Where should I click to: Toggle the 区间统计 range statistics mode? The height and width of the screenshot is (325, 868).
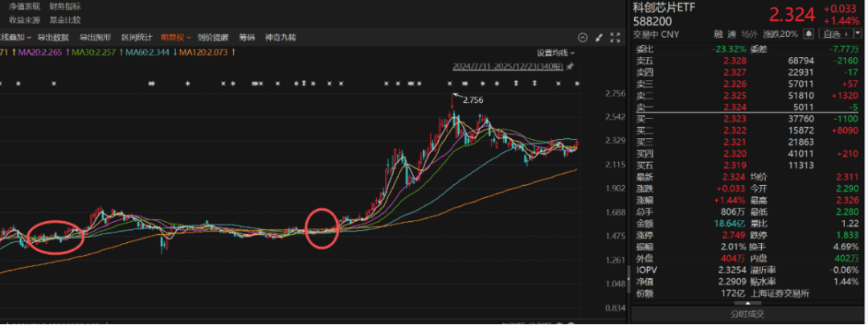point(136,37)
